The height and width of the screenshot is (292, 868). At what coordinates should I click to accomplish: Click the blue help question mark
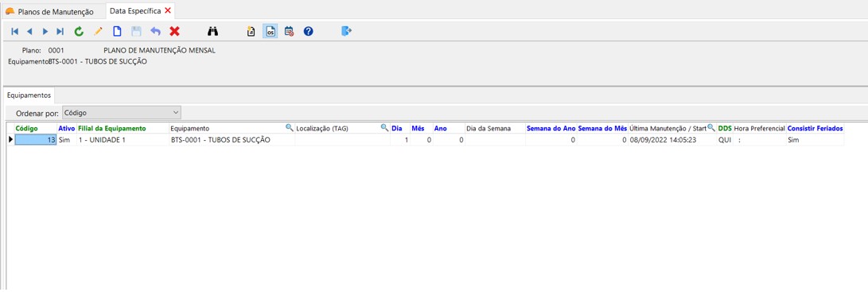point(309,32)
